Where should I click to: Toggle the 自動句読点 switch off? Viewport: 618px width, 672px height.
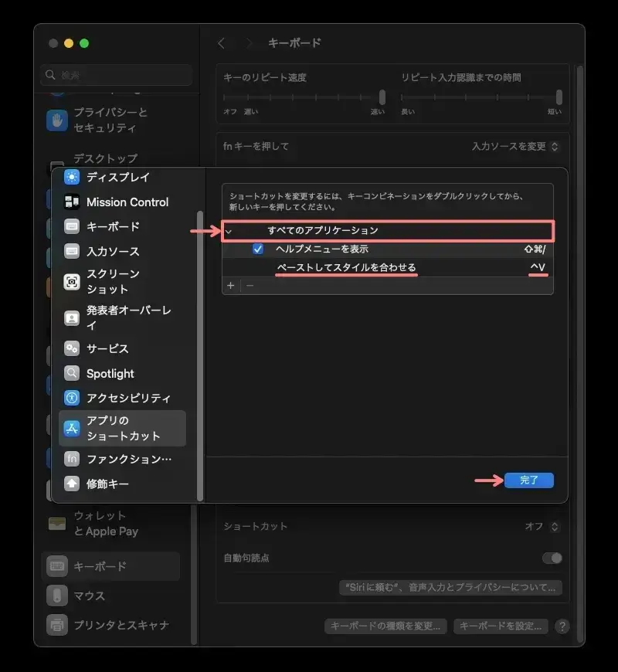tap(552, 558)
